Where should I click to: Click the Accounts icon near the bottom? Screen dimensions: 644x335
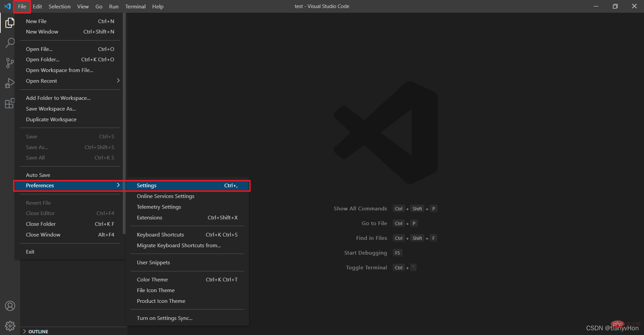click(x=10, y=306)
